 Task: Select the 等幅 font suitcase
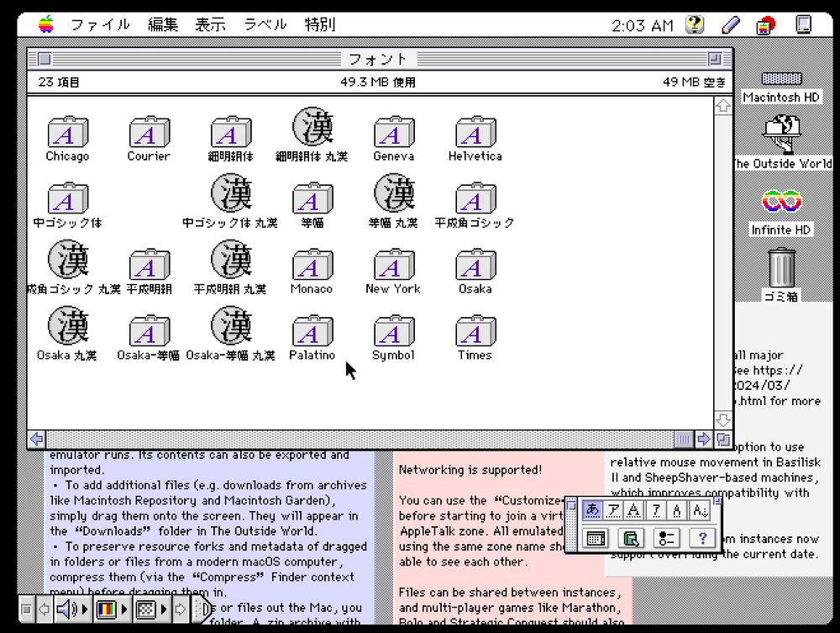312,198
